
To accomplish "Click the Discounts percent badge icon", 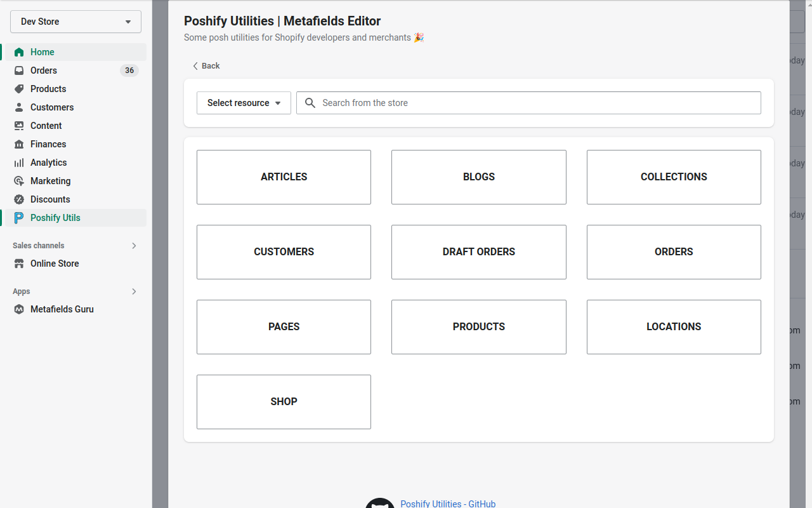I will [x=19, y=199].
